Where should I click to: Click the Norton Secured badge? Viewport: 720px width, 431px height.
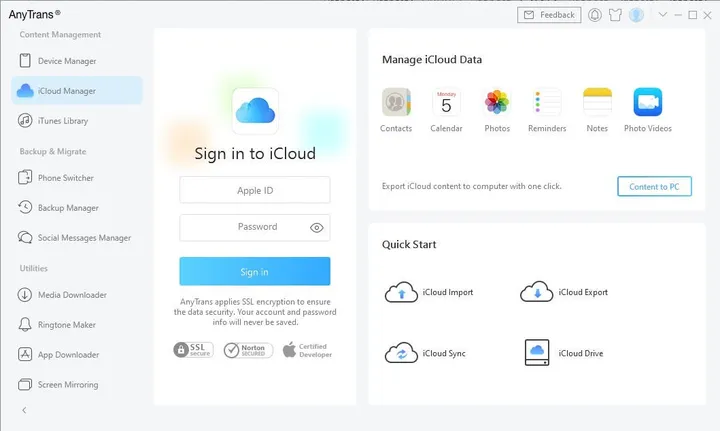(x=248, y=350)
